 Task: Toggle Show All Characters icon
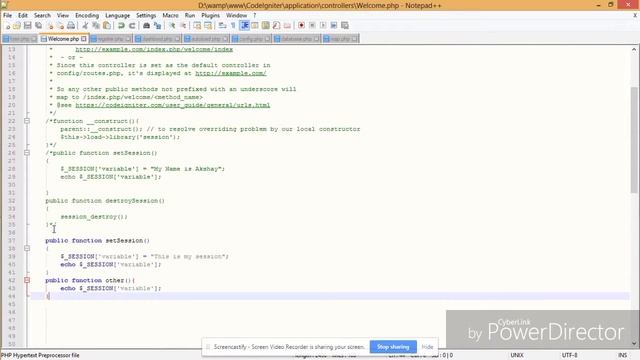click(x=233, y=26)
